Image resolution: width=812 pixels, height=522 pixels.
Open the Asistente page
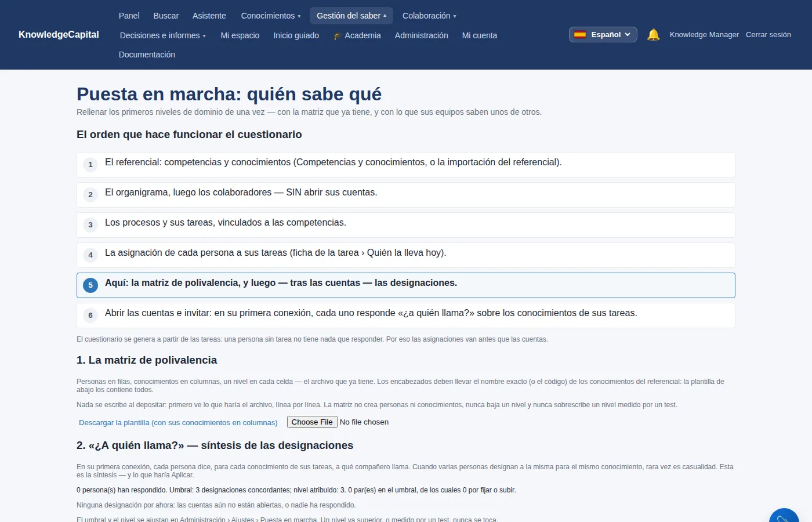pos(209,16)
